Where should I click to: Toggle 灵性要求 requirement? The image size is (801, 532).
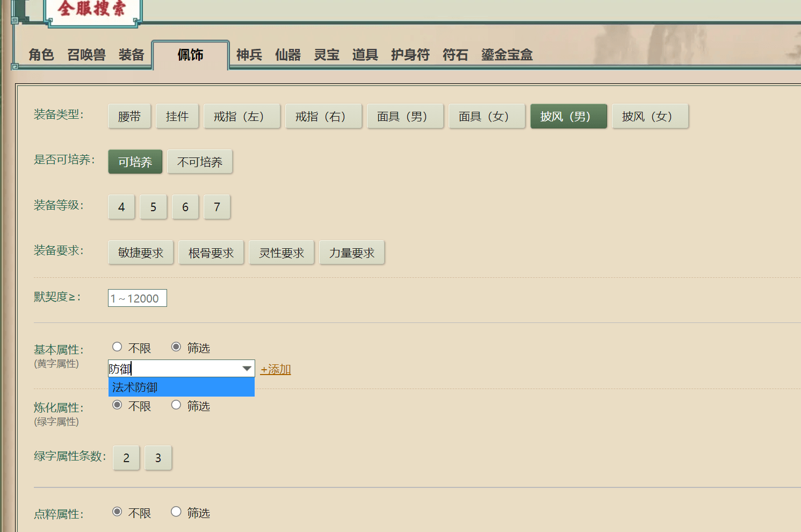pyautogui.click(x=282, y=253)
